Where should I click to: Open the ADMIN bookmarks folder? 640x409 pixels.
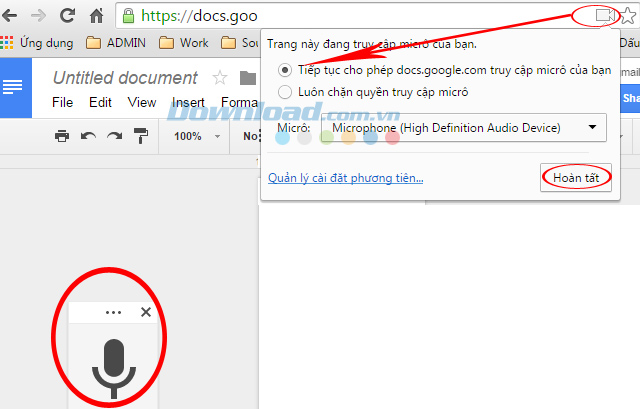coord(116,42)
